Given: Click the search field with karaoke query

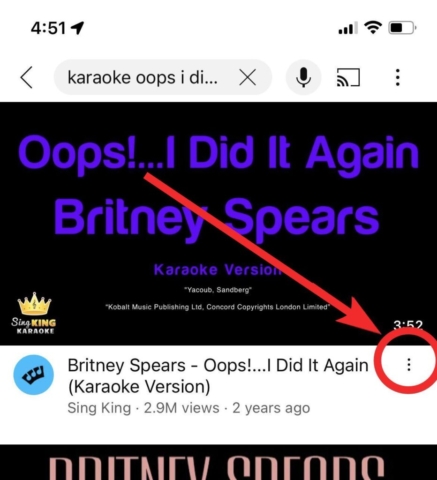Looking at the screenshot, I should coord(163,77).
